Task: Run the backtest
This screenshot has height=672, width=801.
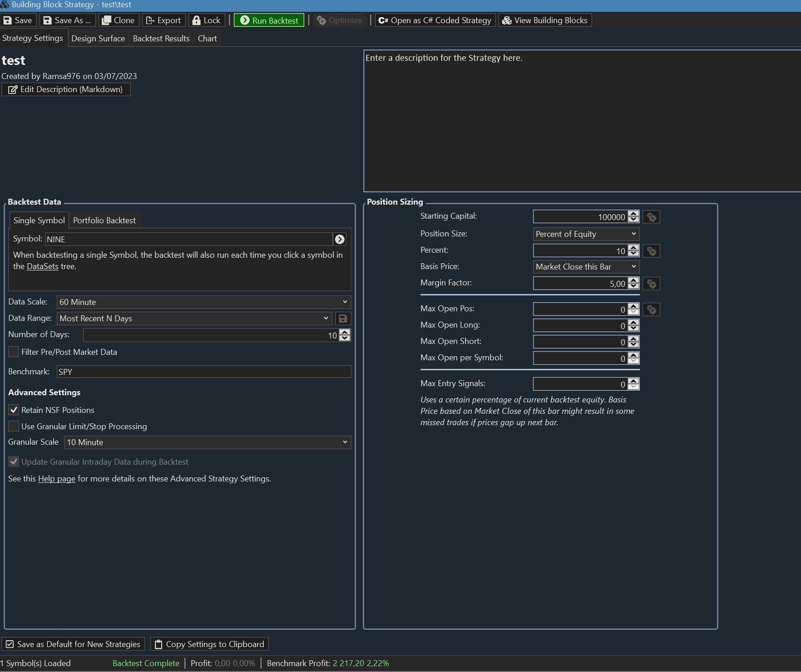Action: click(x=269, y=20)
